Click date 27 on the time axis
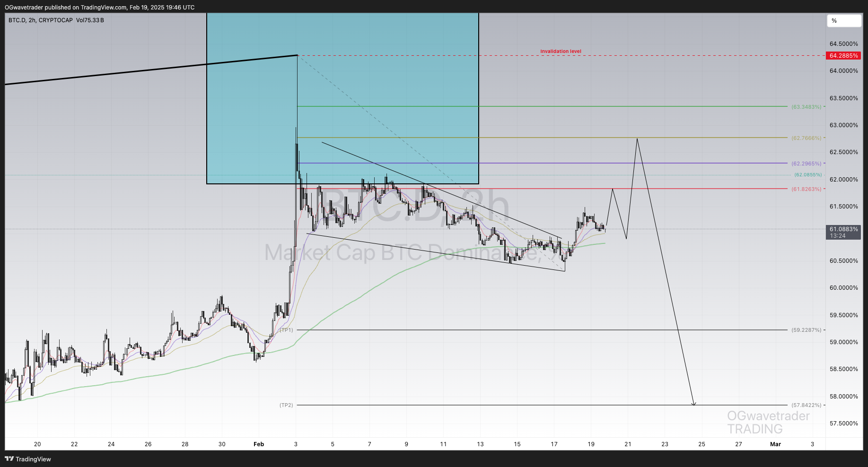Image resolution: width=868 pixels, height=467 pixels. point(738,444)
